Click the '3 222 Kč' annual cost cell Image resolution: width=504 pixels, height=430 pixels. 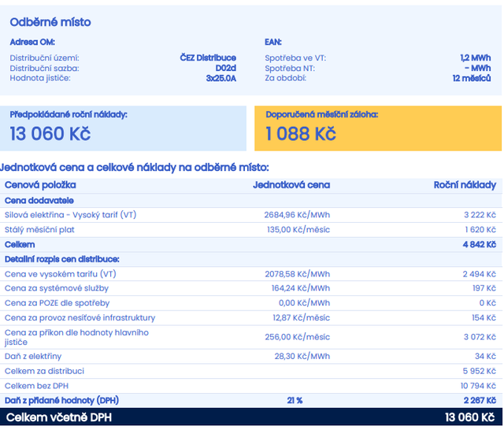click(x=480, y=215)
